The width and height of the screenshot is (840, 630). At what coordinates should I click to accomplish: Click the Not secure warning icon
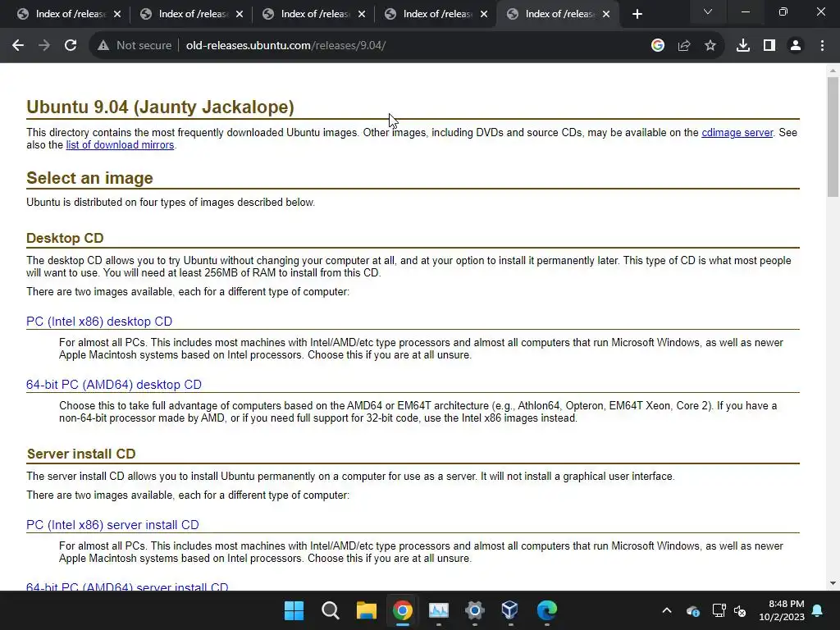[x=103, y=46]
